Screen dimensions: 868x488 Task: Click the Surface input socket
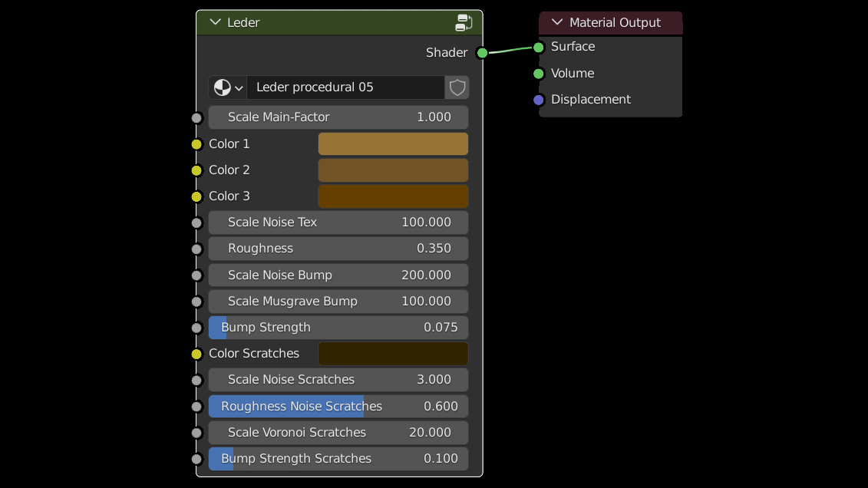tap(539, 47)
